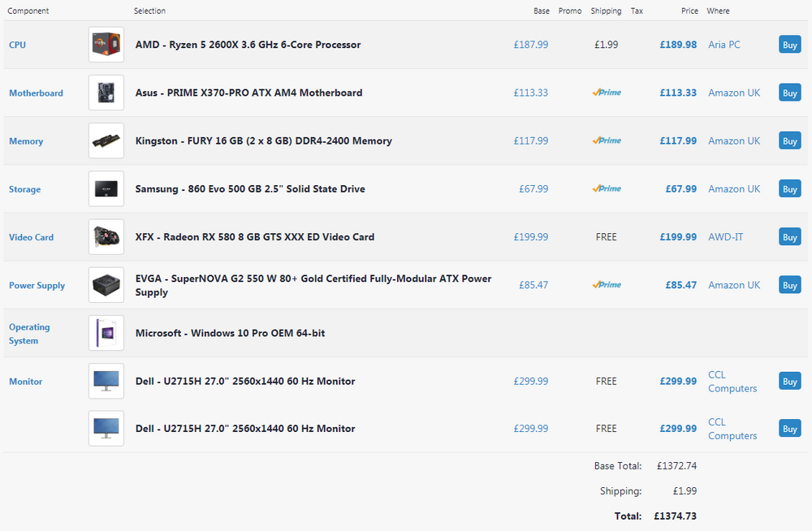Screen dimensions: 812x531
Task: Open EVGA SuperNOVA G2 550 W name
Action: 313,286
